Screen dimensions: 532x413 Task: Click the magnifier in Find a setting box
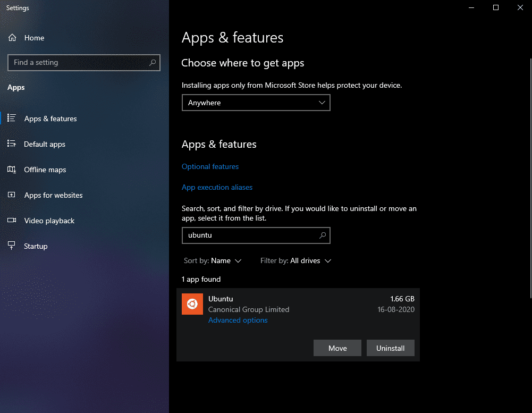click(153, 62)
